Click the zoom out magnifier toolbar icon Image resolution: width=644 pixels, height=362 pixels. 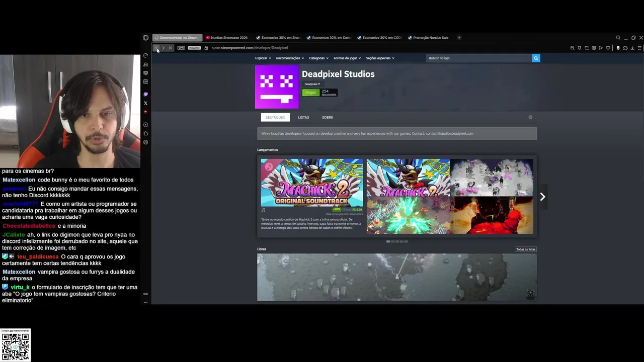pyautogui.click(x=572, y=48)
